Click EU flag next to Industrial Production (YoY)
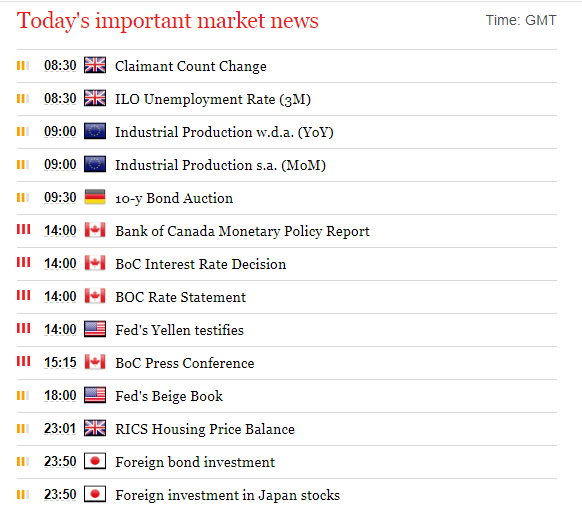The width and height of the screenshot is (582, 521). (95, 131)
